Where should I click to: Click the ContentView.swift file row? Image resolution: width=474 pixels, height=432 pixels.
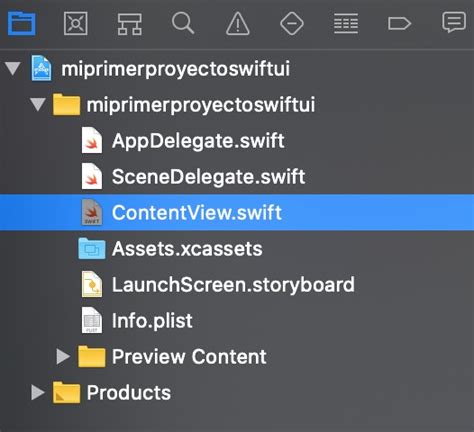click(x=237, y=213)
